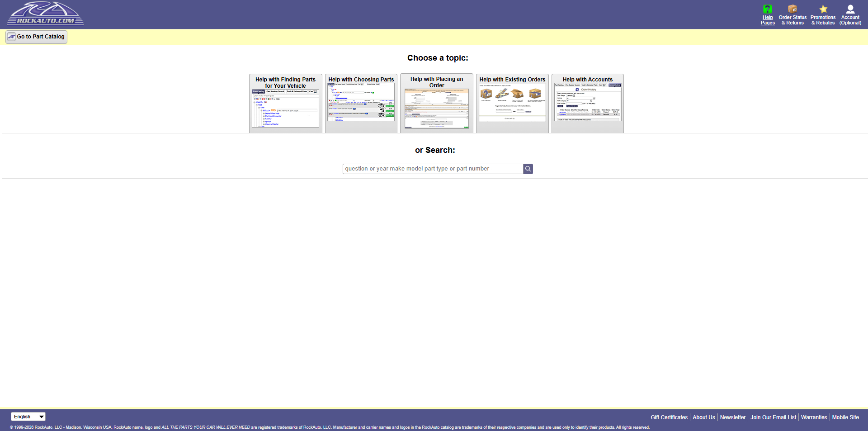Click Join Our Email List link
The height and width of the screenshot is (431, 868).
pyautogui.click(x=773, y=417)
